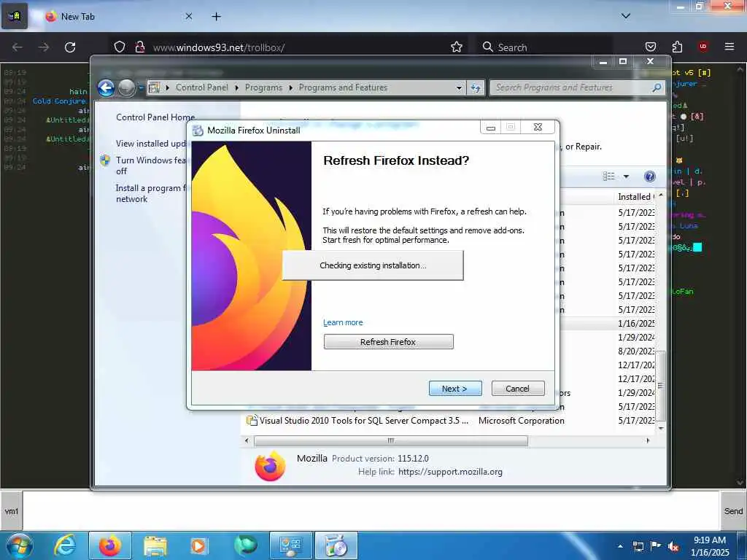Click the magnifier icon in the programs search box
The height and width of the screenshot is (560, 747).
657,87
